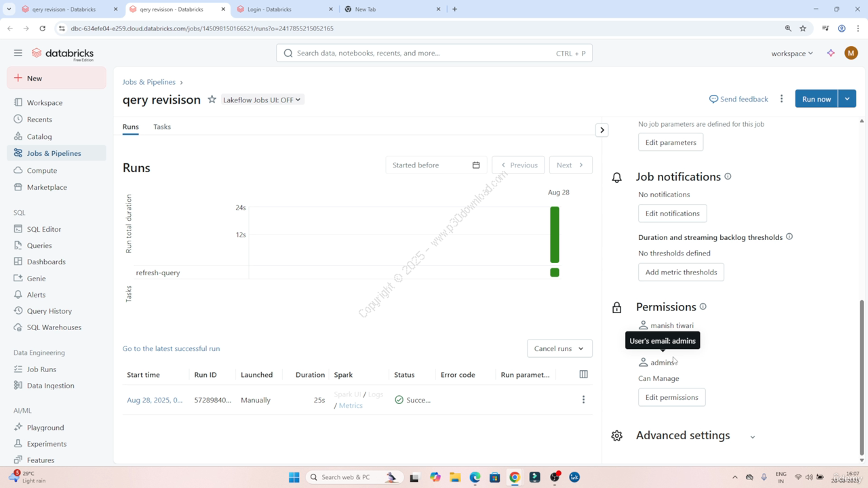The image size is (868, 488).
Task: Toggle the Lakeflow Jobs UI: OFF switch
Action: click(262, 100)
